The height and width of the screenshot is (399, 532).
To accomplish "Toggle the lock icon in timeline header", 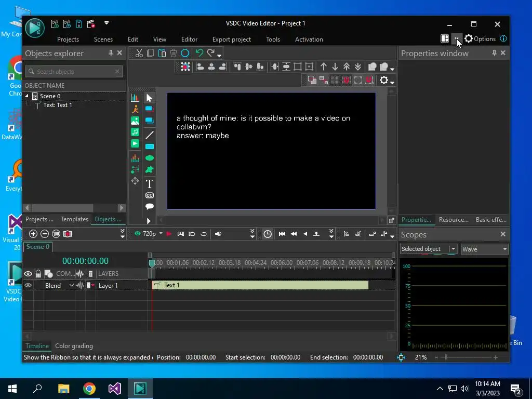I will (38, 273).
